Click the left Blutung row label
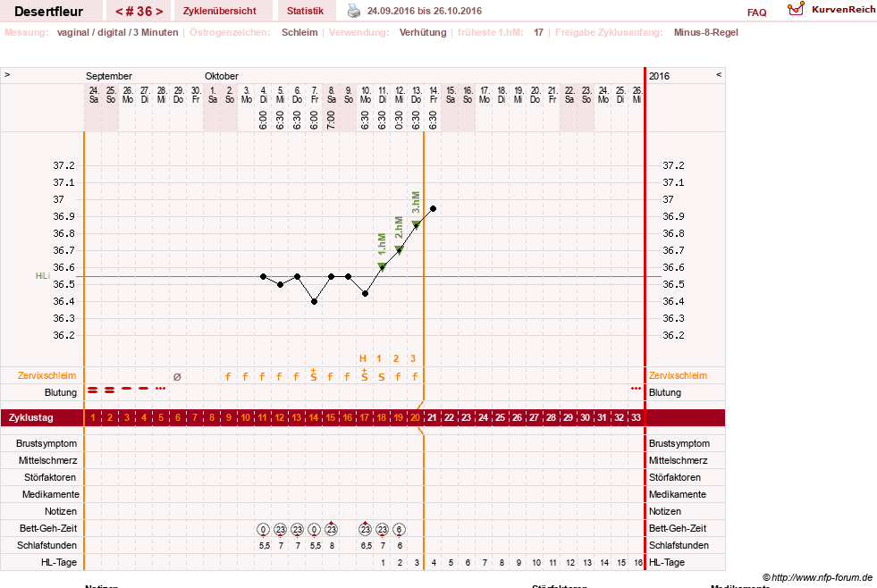 click(61, 392)
